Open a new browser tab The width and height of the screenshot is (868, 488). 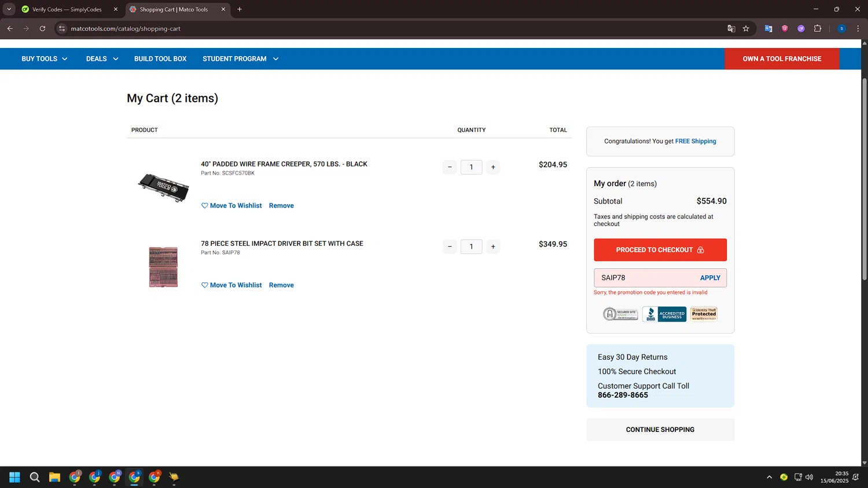[x=240, y=9]
